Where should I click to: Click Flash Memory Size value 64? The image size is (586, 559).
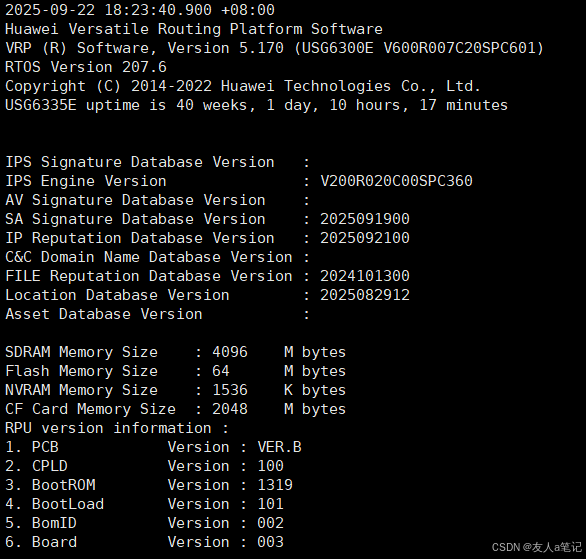220,371
